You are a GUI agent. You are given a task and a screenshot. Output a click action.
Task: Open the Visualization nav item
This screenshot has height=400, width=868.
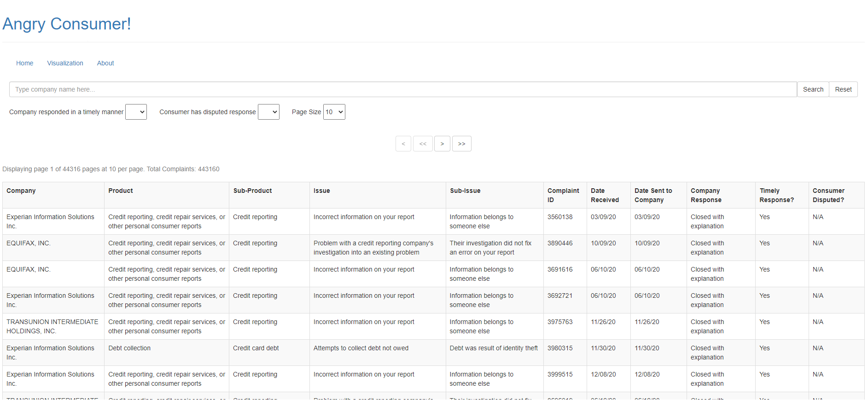pos(65,63)
